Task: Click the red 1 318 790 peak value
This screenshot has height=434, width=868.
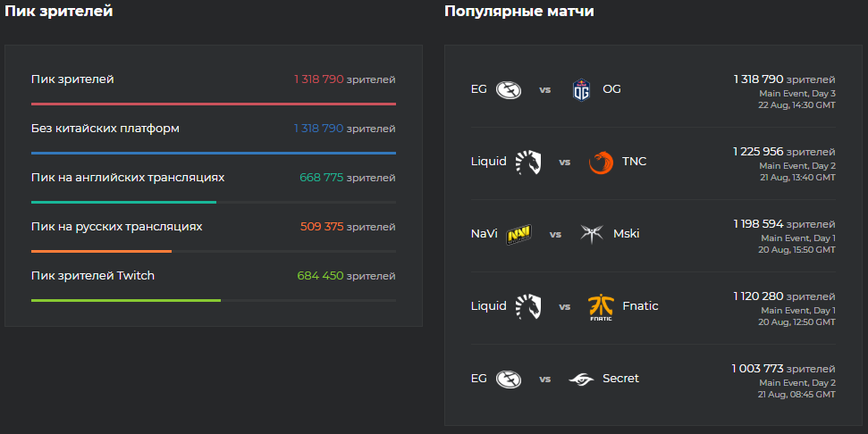Action: [x=319, y=79]
